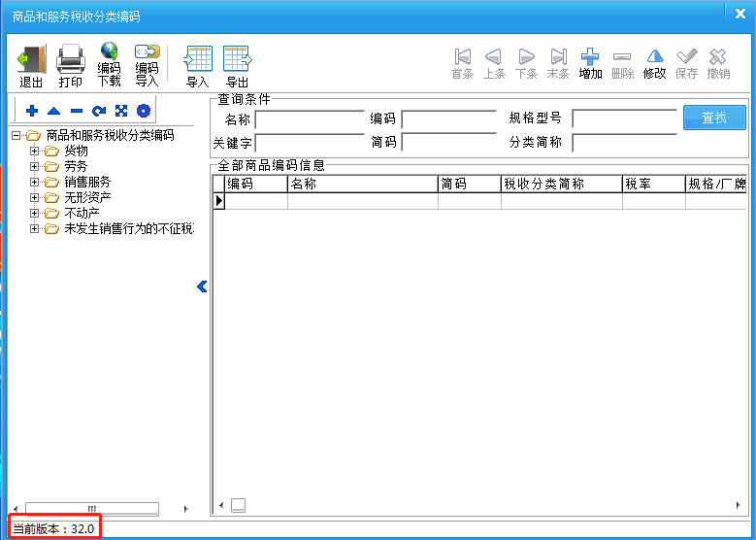The image size is (756, 540).
Task: Close the 商品和服务税收分类编码 window
Action: coord(740,14)
